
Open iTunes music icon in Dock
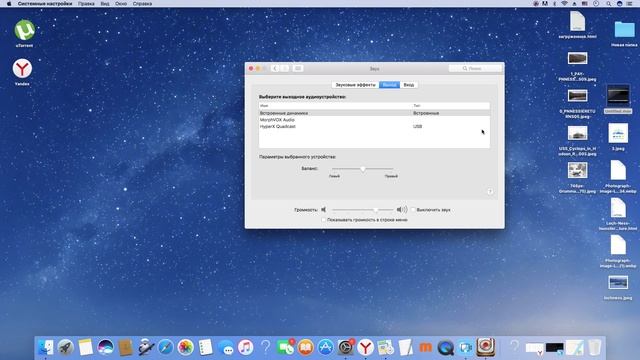(x=245, y=347)
